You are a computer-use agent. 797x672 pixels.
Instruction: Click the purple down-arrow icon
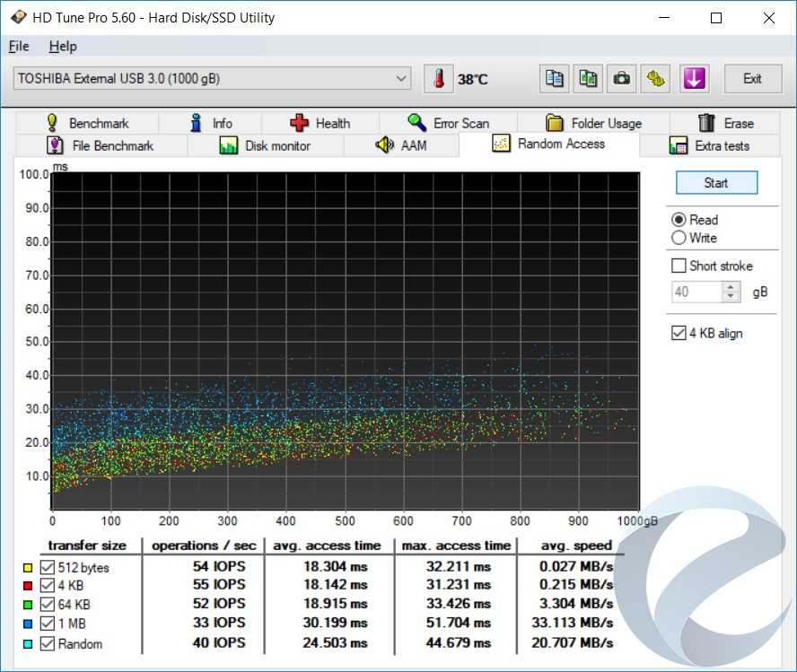pyautogui.click(x=693, y=79)
